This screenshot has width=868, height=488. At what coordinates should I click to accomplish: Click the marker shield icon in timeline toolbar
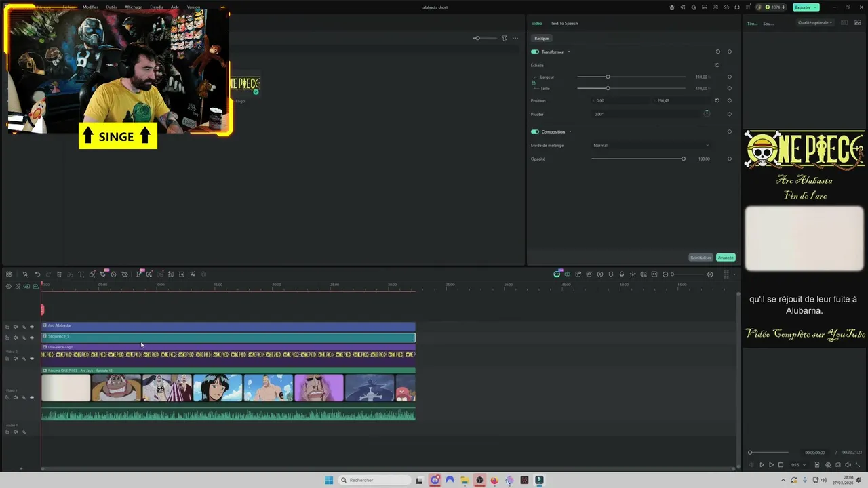(x=611, y=274)
